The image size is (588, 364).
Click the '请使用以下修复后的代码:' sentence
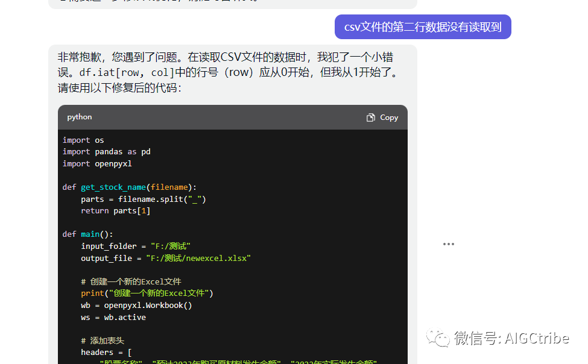pyautogui.click(x=119, y=88)
